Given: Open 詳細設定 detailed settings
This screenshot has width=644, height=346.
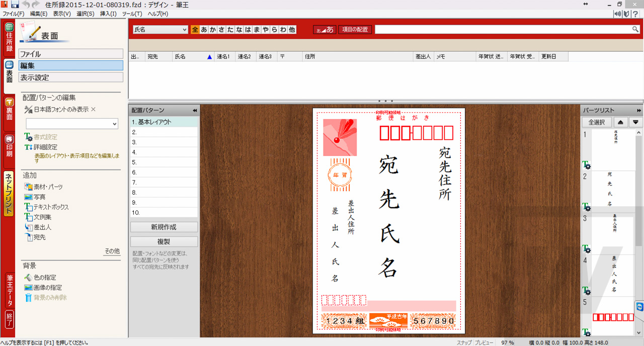Looking at the screenshot, I should click(41, 147).
